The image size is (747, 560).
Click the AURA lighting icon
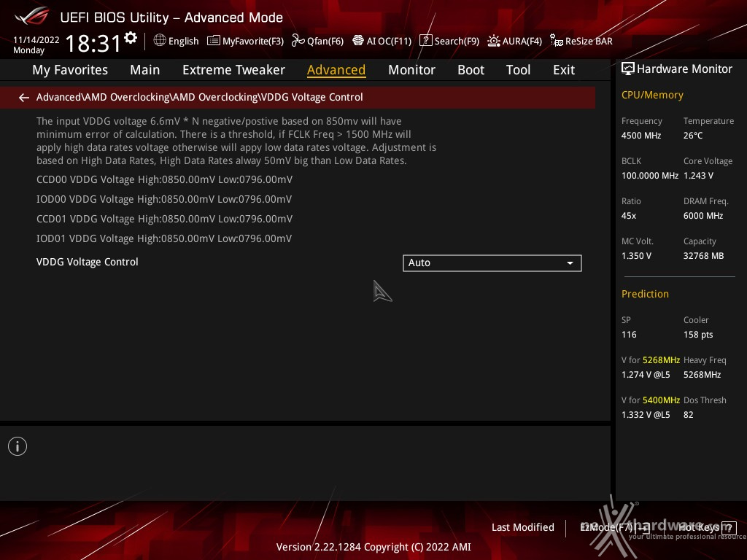(x=494, y=41)
